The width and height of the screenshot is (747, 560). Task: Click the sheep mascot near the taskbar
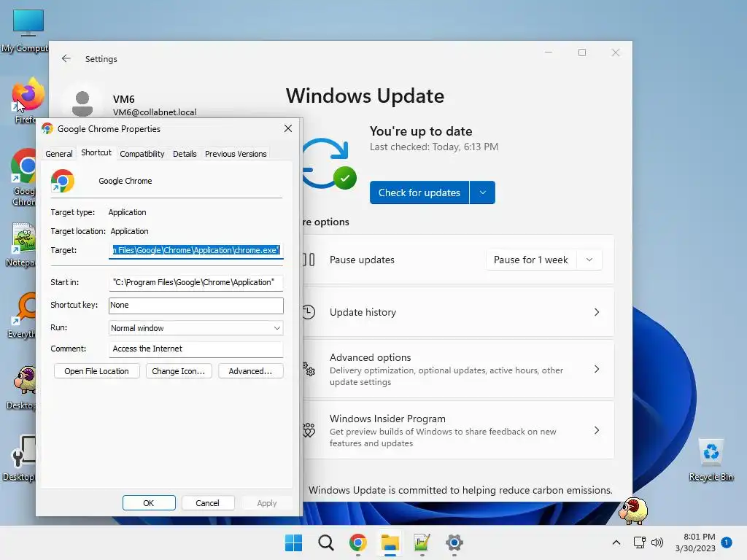[x=632, y=510]
